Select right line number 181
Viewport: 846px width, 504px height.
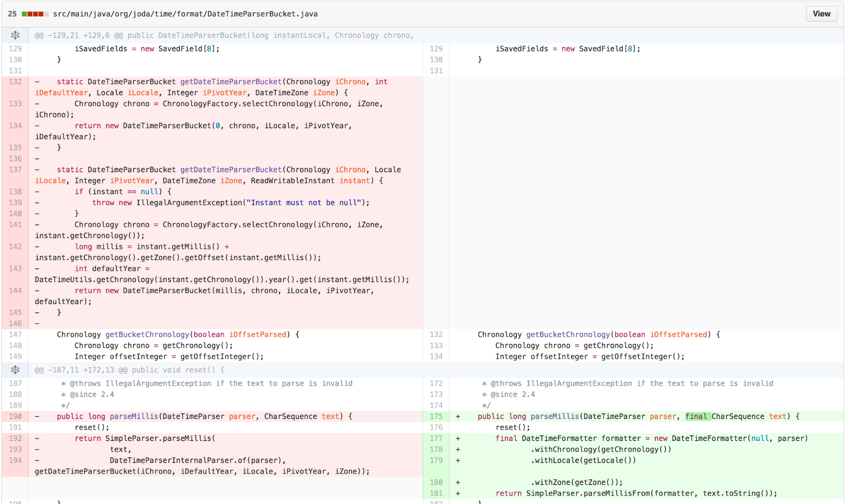click(436, 493)
